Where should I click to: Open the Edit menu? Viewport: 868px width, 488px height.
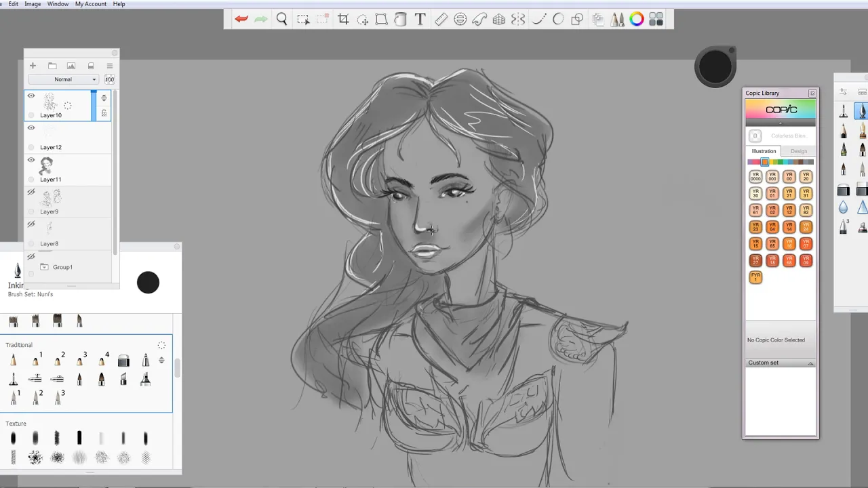(x=14, y=4)
